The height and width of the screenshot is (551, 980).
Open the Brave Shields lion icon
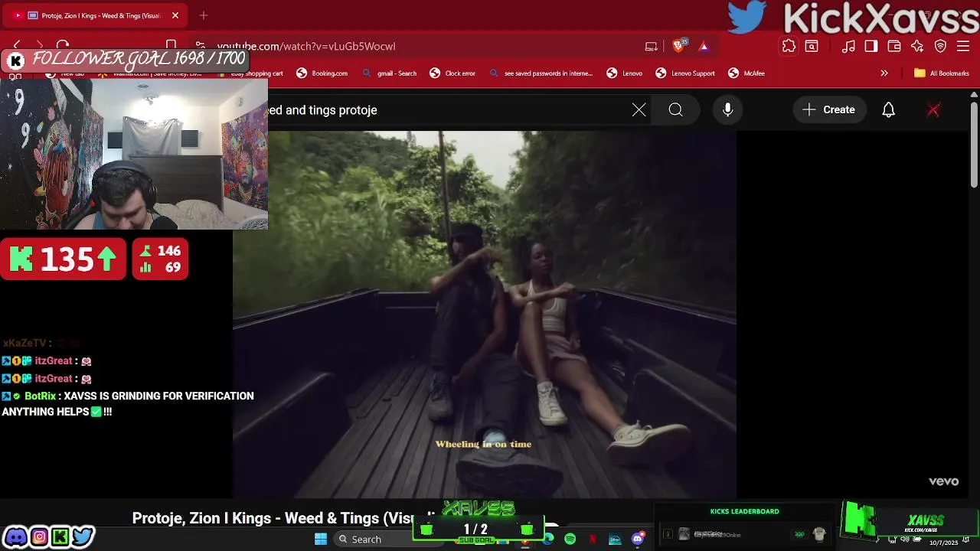(x=678, y=46)
